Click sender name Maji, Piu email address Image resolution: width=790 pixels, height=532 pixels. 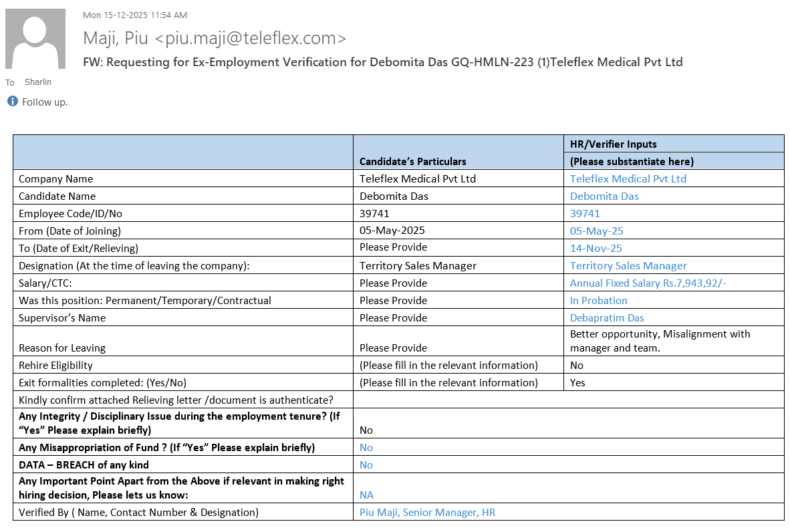pyautogui.click(x=215, y=38)
